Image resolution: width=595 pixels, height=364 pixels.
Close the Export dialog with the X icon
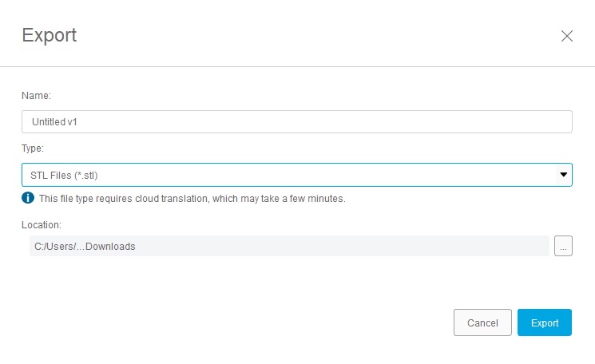click(567, 36)
